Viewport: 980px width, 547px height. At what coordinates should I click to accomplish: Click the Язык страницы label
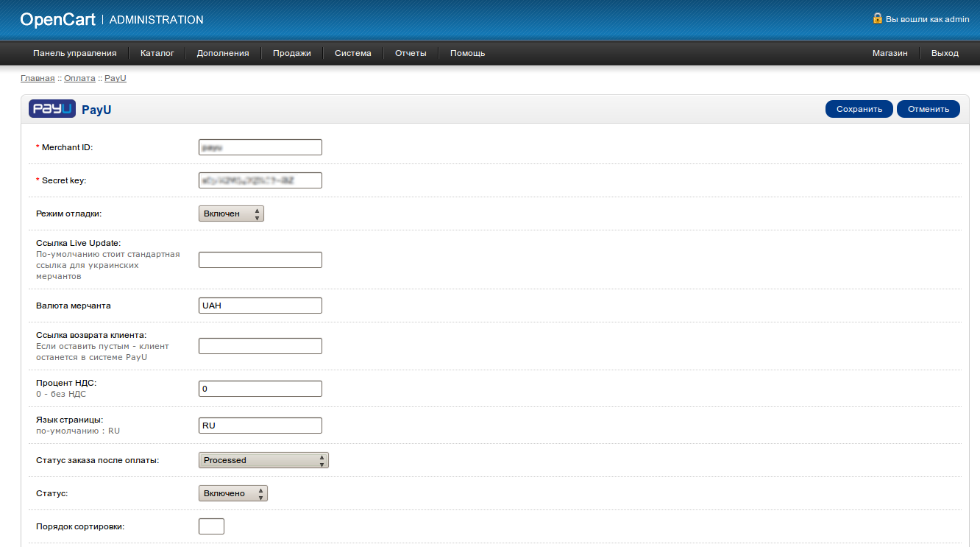[x=69, y=420]
